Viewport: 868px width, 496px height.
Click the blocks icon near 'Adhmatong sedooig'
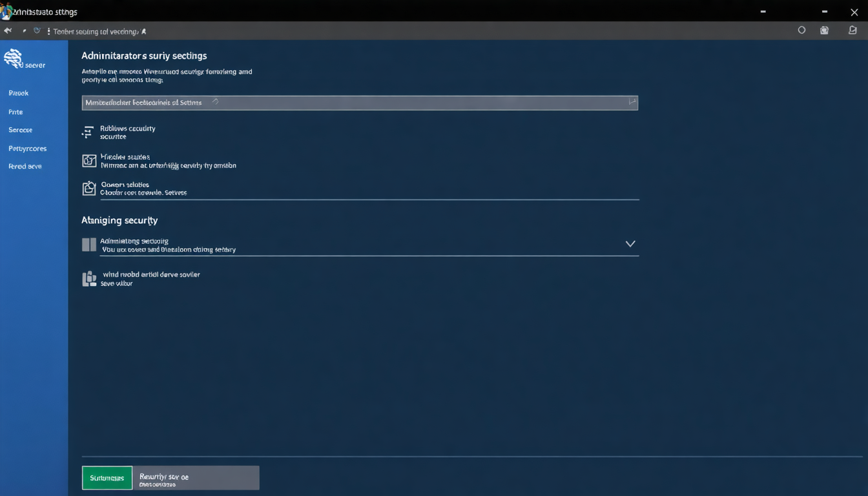click(88, 244)
